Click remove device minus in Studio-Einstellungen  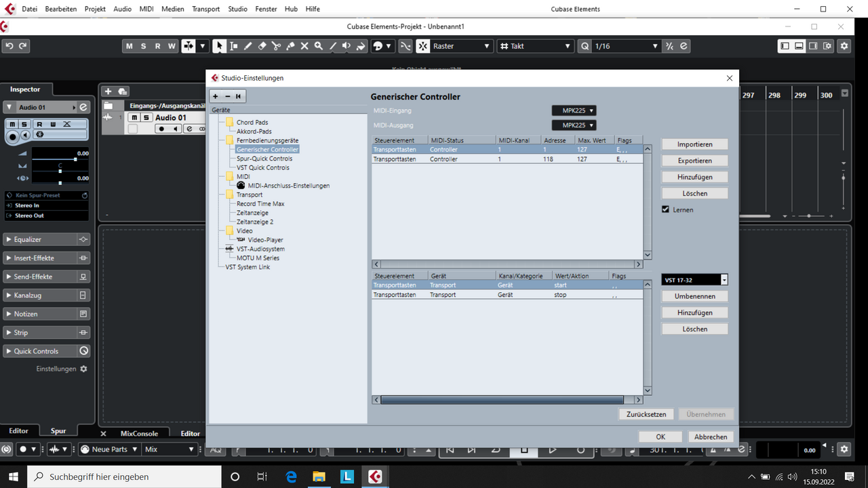(x=227, y=96)
